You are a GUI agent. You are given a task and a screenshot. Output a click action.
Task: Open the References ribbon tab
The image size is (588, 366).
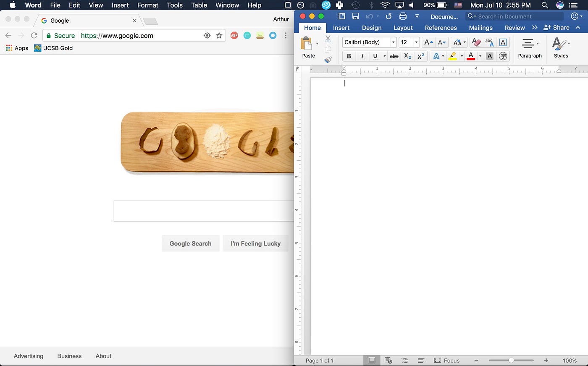pos(441,28)
